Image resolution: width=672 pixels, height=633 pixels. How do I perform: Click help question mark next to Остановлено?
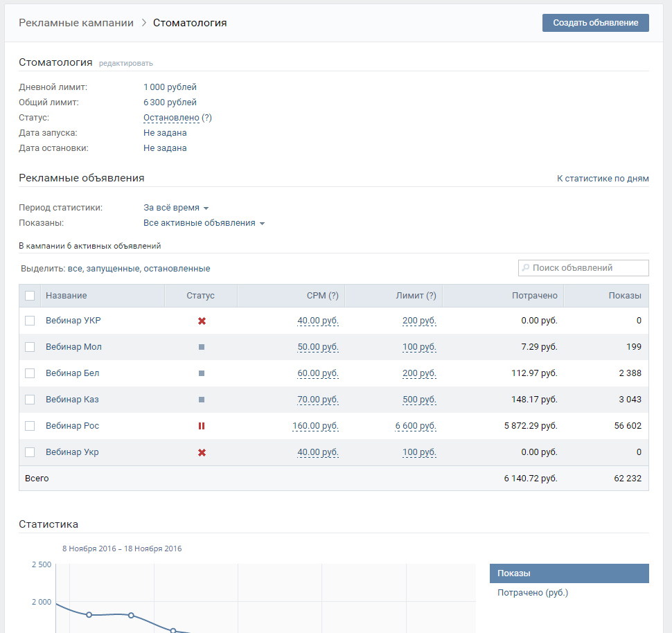pos(206,118)
